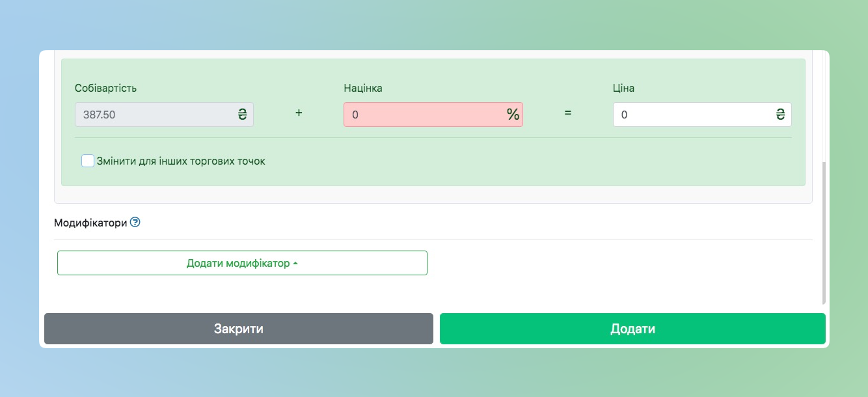Click the vertical scrollbar of the dialog
868x397 pixels.
[x=824, y=234]
